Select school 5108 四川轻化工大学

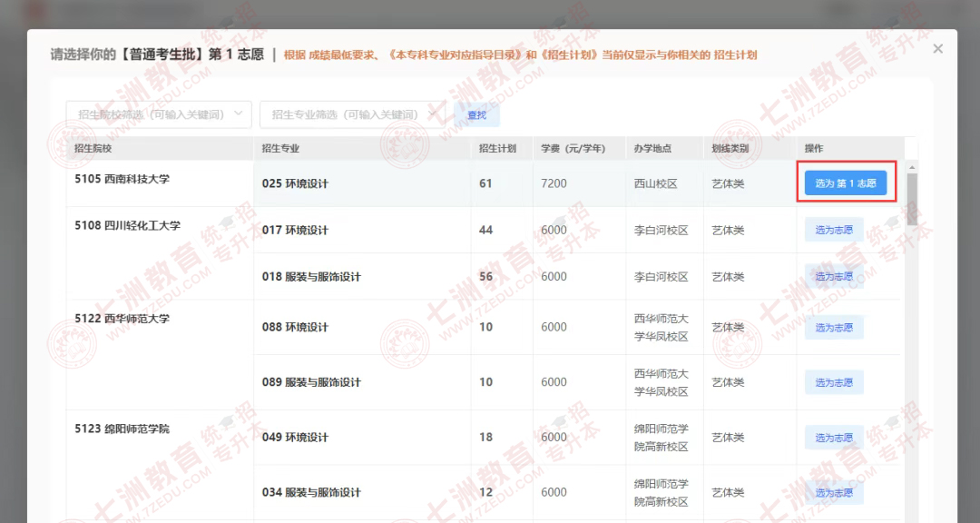coord(128,225)
